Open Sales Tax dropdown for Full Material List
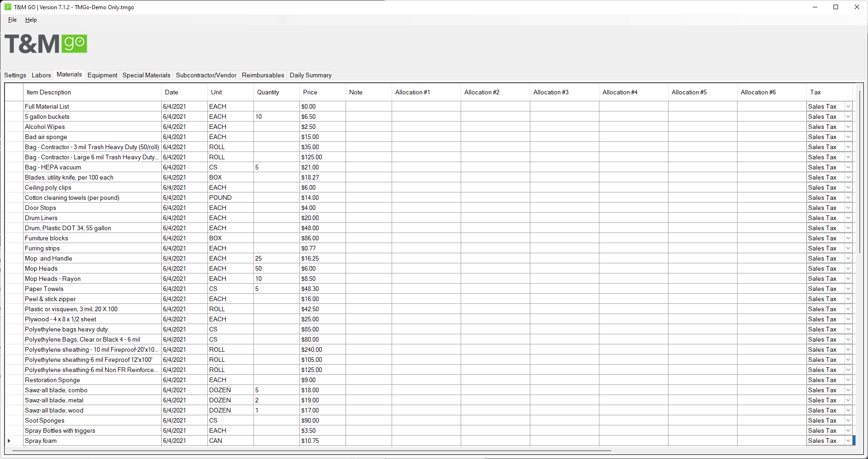868x459 pixels. pyautogui.click(x=848, y=106)
